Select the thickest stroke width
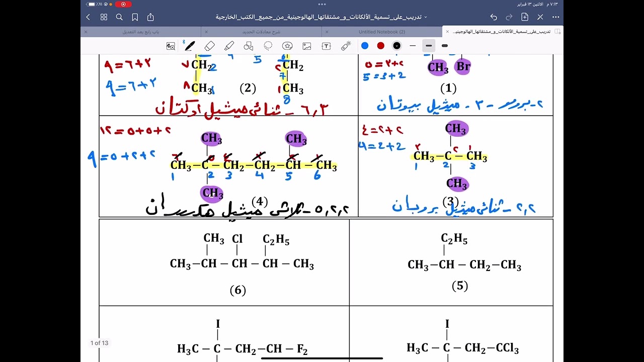Image resolution: width=644 pixels, height=362 pixels. 445,46
